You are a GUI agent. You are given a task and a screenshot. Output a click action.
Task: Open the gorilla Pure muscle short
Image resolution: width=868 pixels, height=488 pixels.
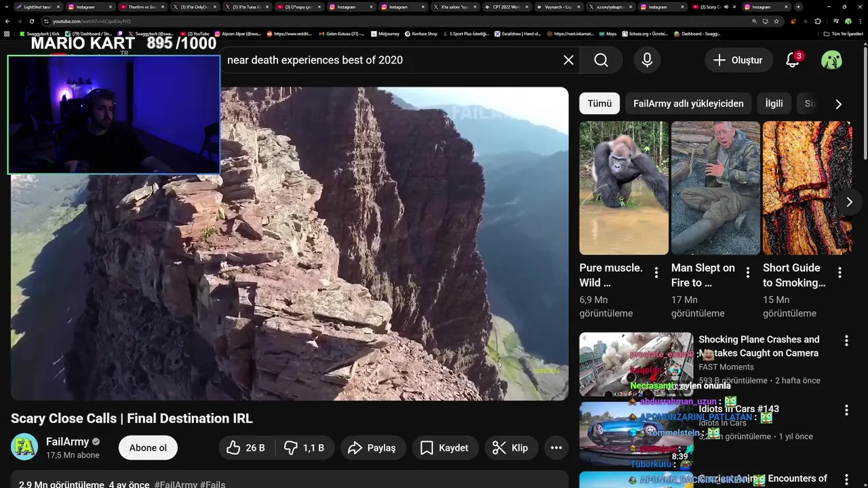pyautogui.click(x=624, y=188)
